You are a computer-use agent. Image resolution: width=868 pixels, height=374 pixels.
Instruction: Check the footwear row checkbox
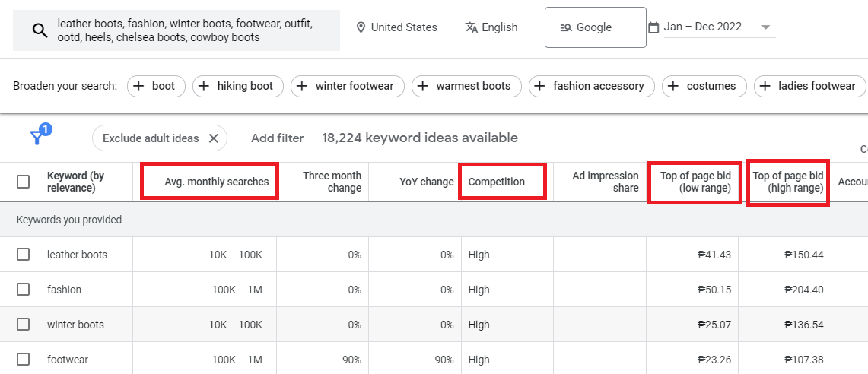coord(24,360)
